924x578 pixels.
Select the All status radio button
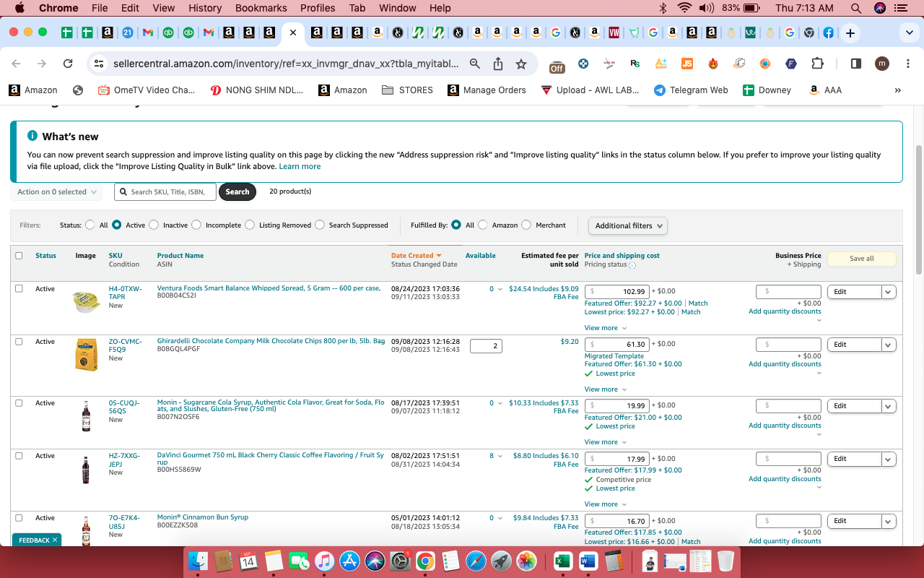pyautogui.click(x=90, y=225)
